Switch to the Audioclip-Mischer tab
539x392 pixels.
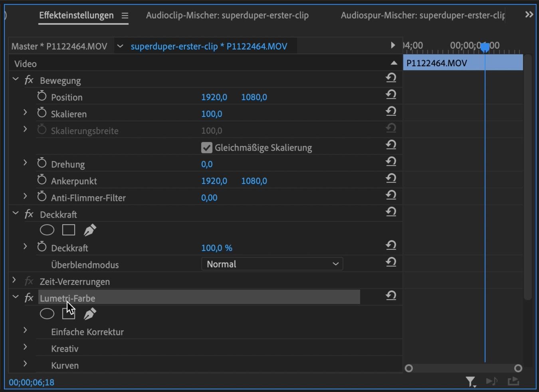pyautogui.click(x=227, y=16)
